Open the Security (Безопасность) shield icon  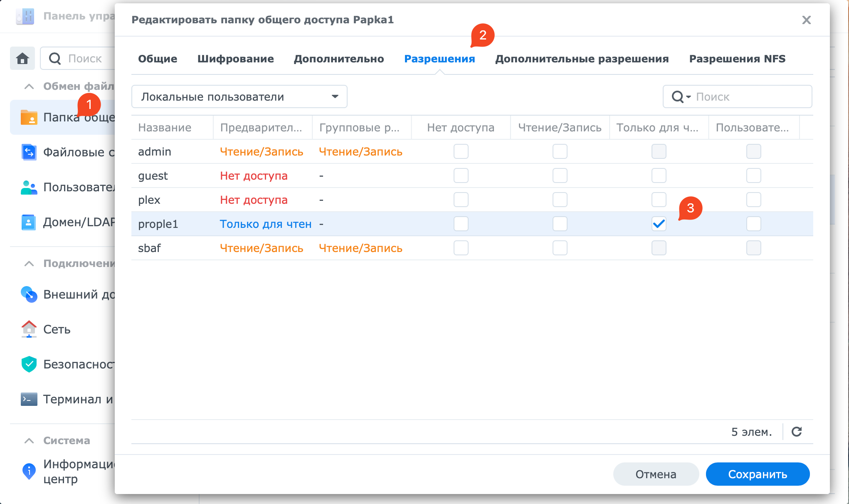pos(29,364)
